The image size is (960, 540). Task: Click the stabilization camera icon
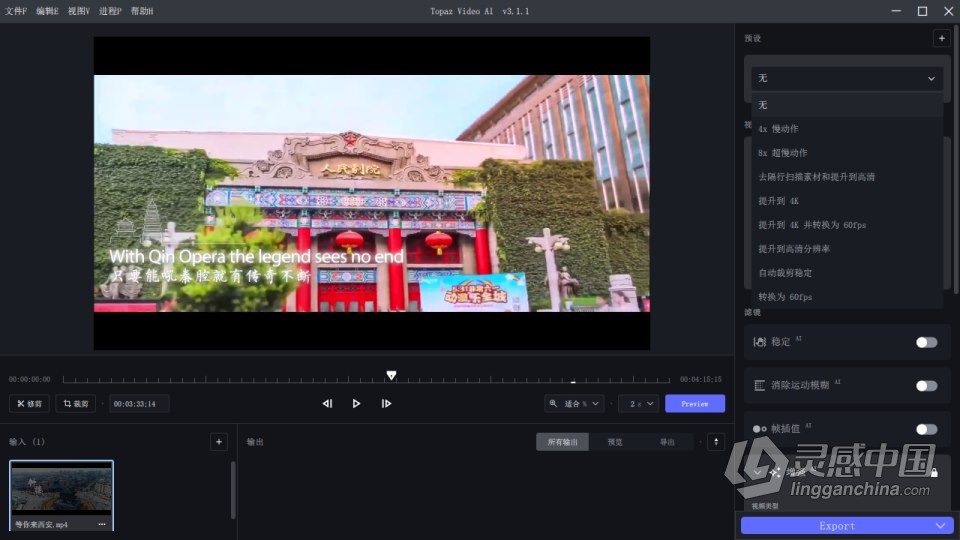tap(760, 342)
